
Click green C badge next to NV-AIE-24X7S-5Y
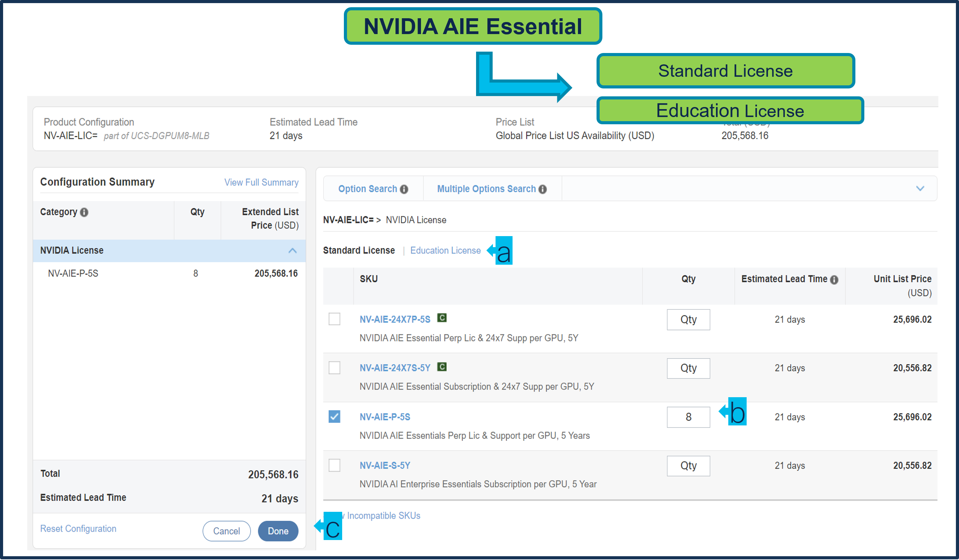click(x=441, y=367)
